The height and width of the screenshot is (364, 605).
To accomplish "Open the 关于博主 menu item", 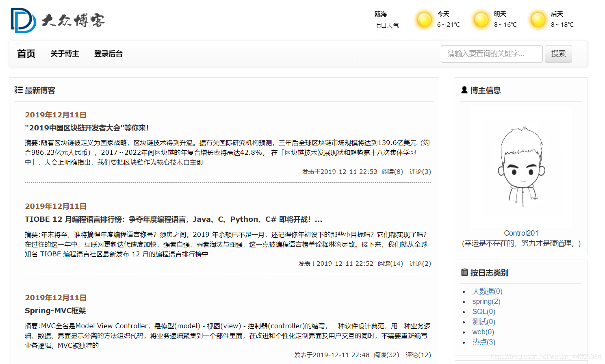I will click(x=65, y=54).
